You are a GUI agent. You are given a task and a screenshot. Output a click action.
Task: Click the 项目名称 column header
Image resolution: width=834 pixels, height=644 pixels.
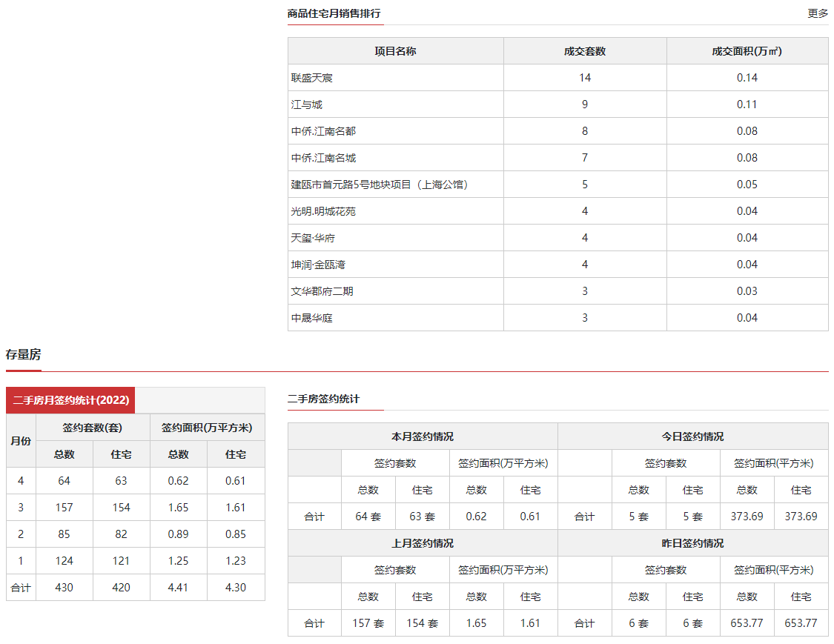pyautogui.click(x=395, y=51)
